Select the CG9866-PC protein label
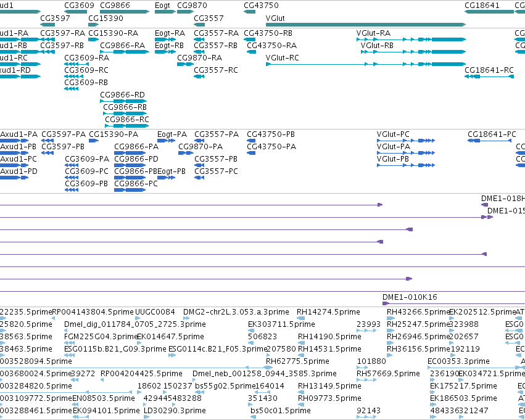This screenshot has height=420, width=525. click(x=136, y=184)
